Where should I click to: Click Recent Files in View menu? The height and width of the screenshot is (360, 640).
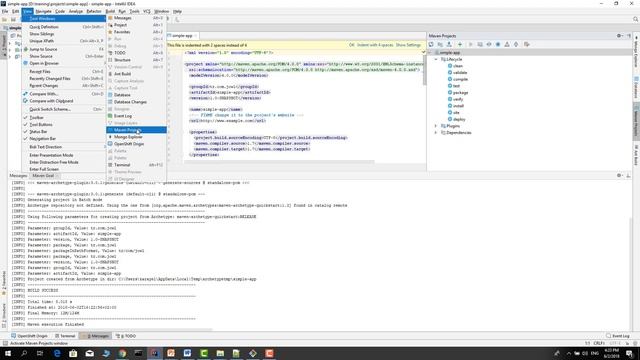point(64,71)
